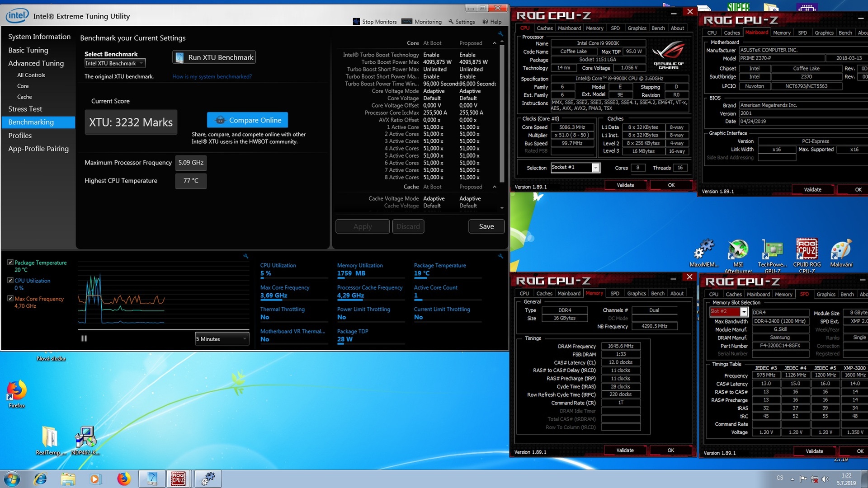The height and width of the screenshot is (488, 868).
Task: Click the Intel logo in XTU title bar
Action: click(17, 16)
